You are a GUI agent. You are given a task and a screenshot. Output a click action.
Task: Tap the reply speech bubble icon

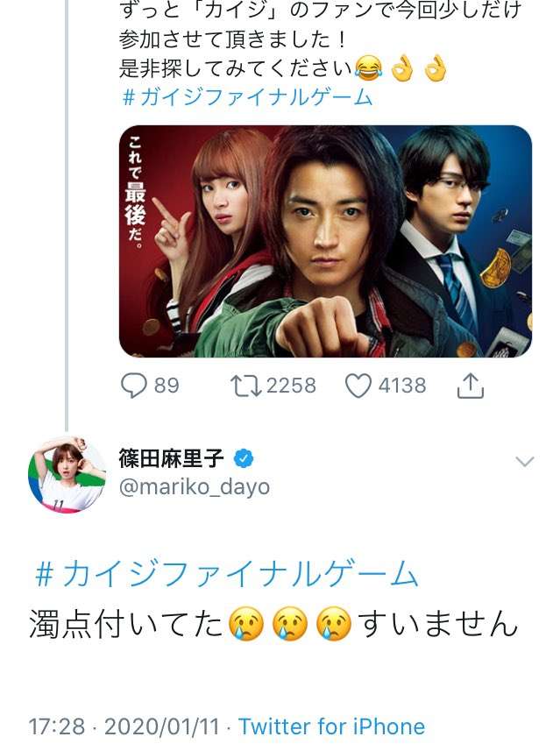[x=133, y=386]
